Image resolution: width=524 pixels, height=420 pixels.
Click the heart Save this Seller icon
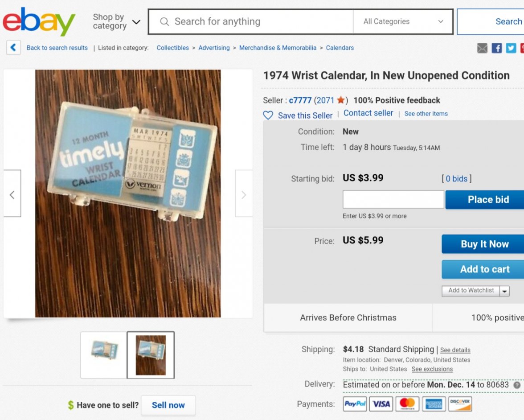[268, 115]
